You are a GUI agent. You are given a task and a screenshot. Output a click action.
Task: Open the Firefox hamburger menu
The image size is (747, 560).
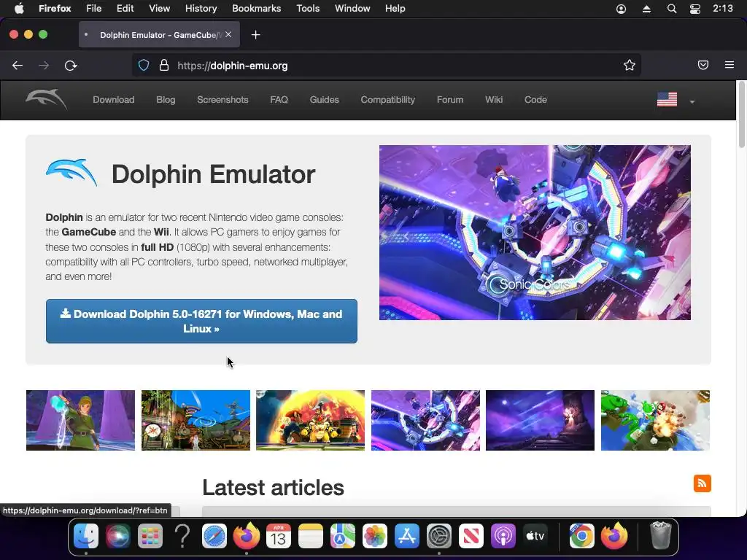click(x=729, y=65)
